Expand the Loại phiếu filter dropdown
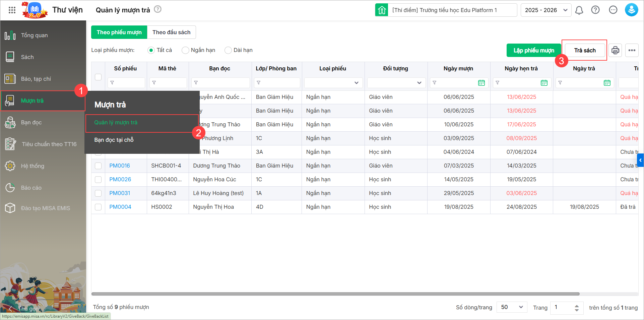The image size is (644, 320). click(x=333, y=83)
